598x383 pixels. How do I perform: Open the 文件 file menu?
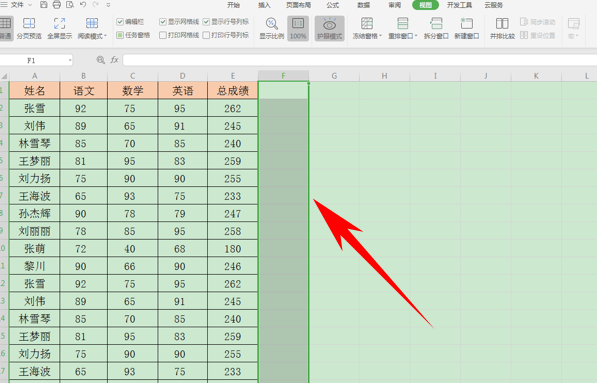17,5
